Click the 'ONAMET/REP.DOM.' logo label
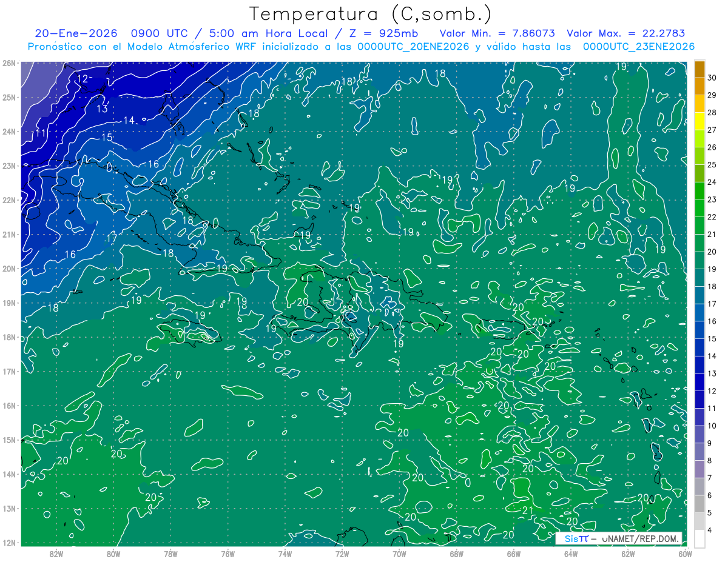The image size is (728, 562). (x=639, y=538)
